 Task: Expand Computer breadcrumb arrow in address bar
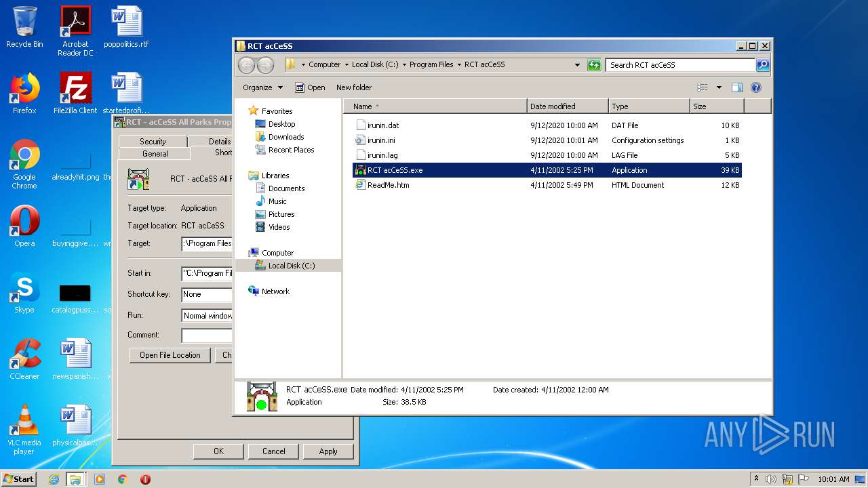(347, 65)
